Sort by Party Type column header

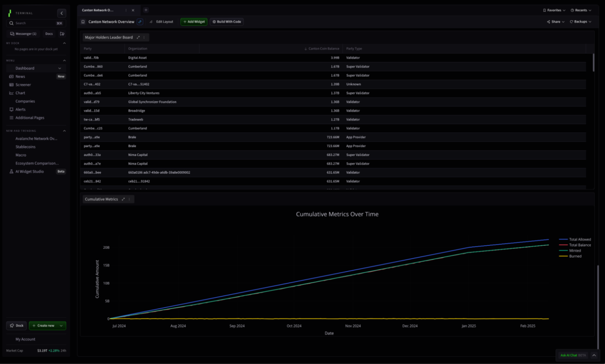[x=354, y=48]
